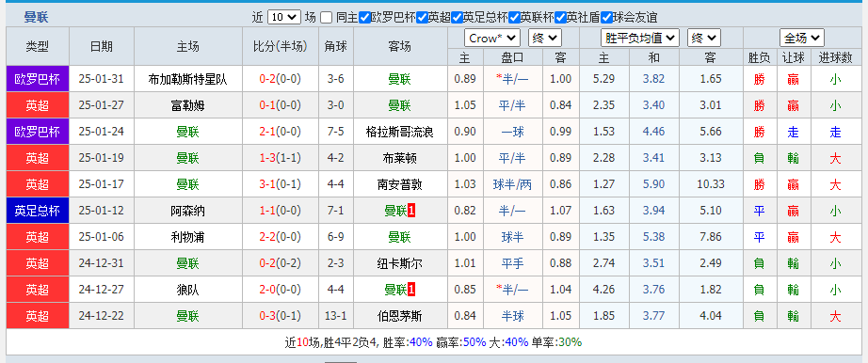Click 单率 30% in summary
Image resolution: width=868 pixels, height=363 pixels.
click(x=571, y=342)
